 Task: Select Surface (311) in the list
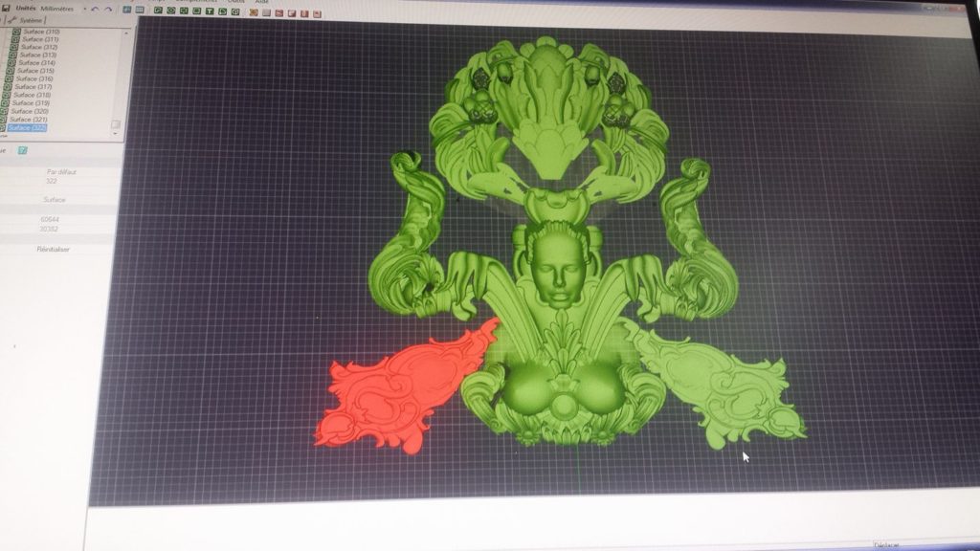pos(40,39)
